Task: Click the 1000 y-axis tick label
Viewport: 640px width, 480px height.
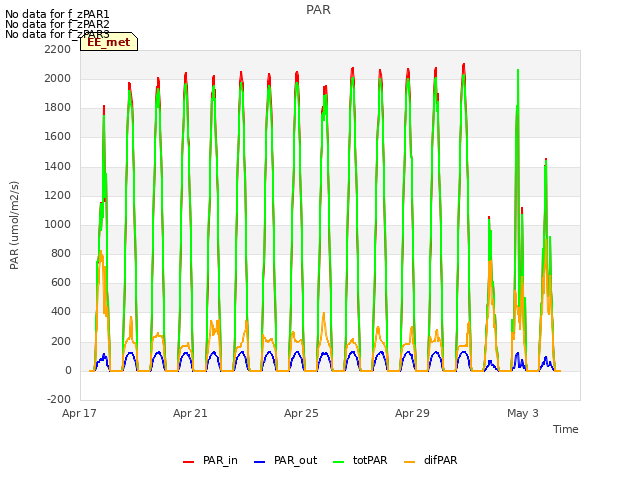Action: click(x=58, y=224)
